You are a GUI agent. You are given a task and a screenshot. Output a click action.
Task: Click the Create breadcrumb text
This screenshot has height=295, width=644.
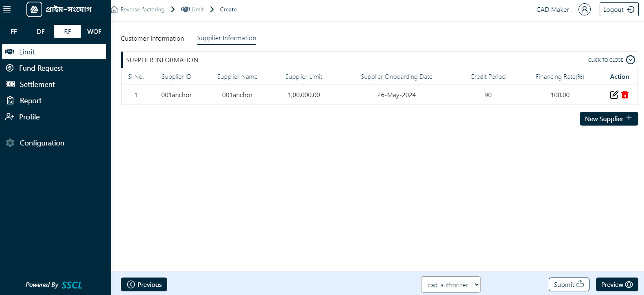[228, 9]
